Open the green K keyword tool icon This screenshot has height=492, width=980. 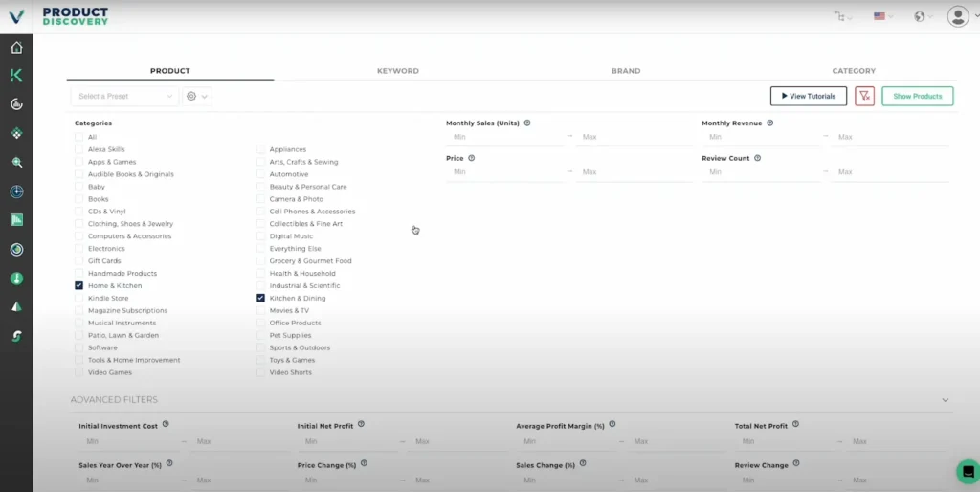(17, 76)
